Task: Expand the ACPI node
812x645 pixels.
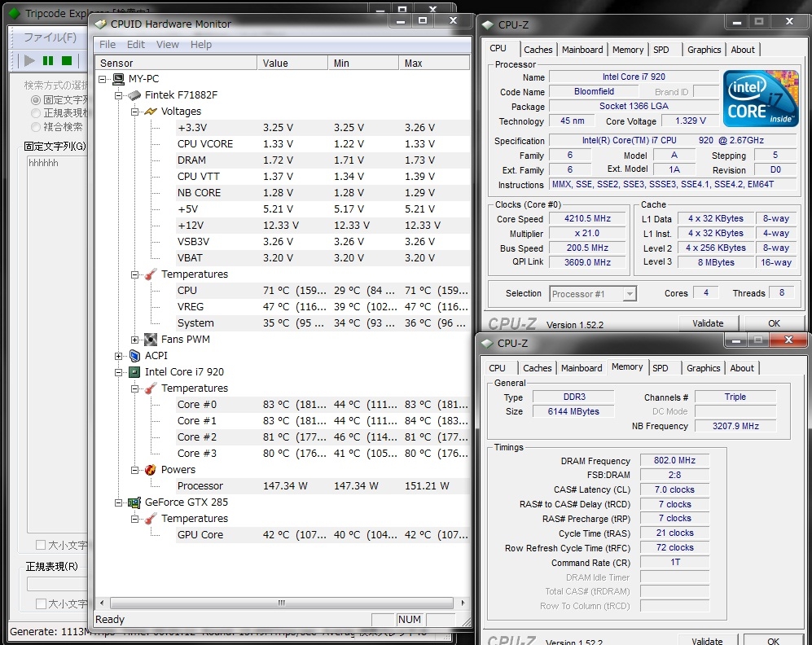Action: (119, 356)
